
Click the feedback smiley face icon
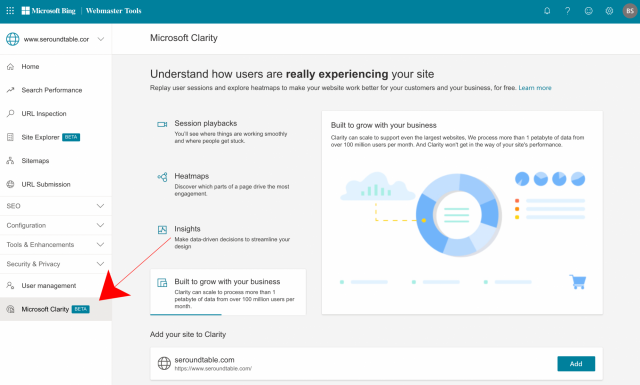click(588, 11)
